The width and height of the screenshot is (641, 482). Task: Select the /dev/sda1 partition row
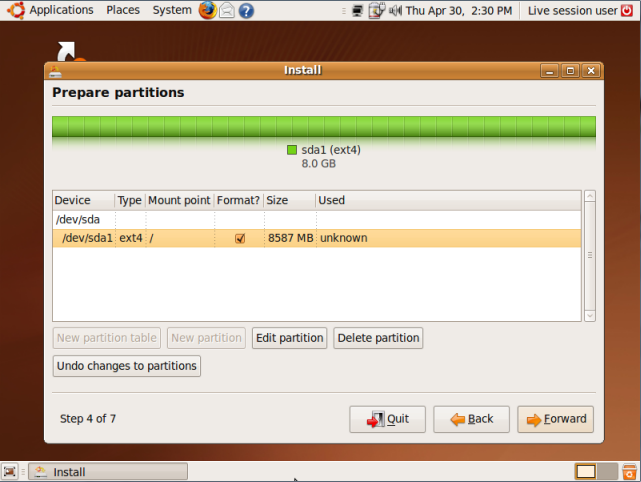317,238
